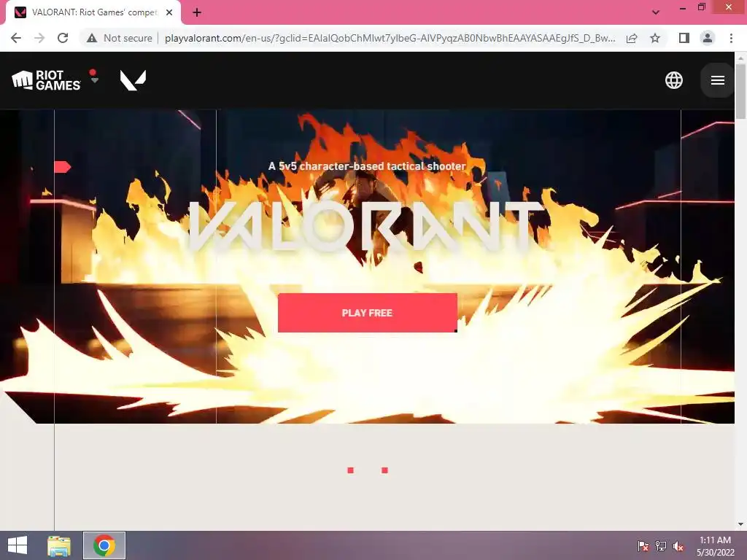The width and height of the screenshot is (747, 560).
Task: Click the VALORANT hero title logo
Action: 366,226
